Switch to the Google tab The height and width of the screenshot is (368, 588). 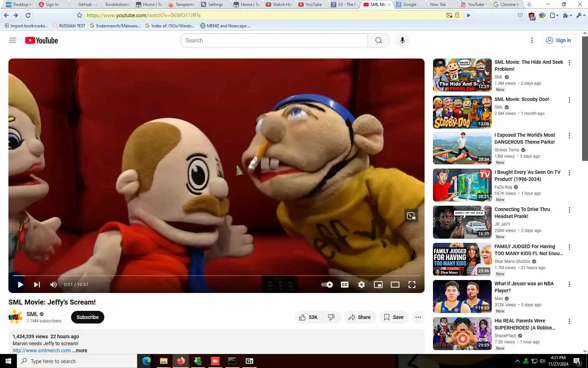pos(409,5)
